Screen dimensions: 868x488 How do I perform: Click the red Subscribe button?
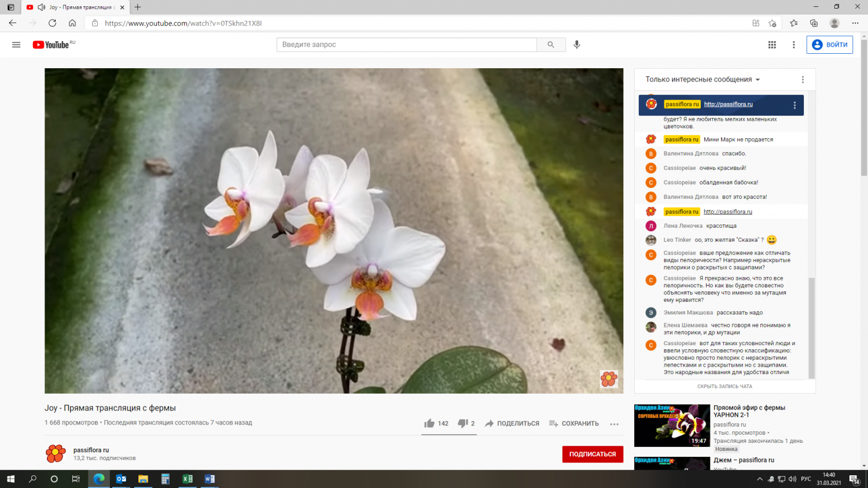pyautogui.click(x=593, y=454)
